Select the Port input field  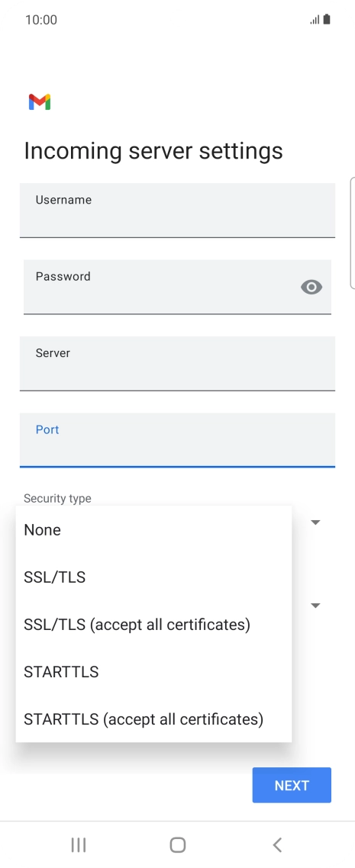click(x=177, y=439)
